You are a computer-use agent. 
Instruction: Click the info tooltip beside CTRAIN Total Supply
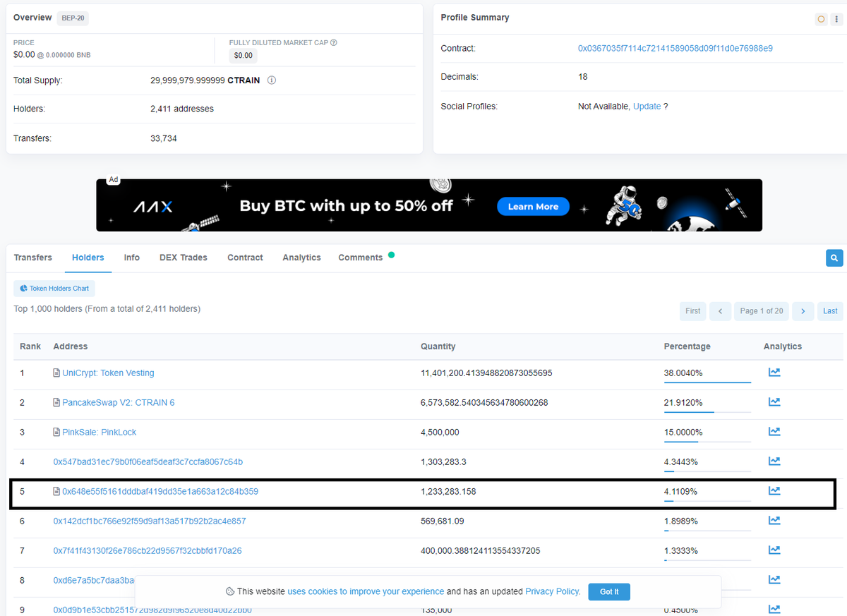tap(272, 80)
